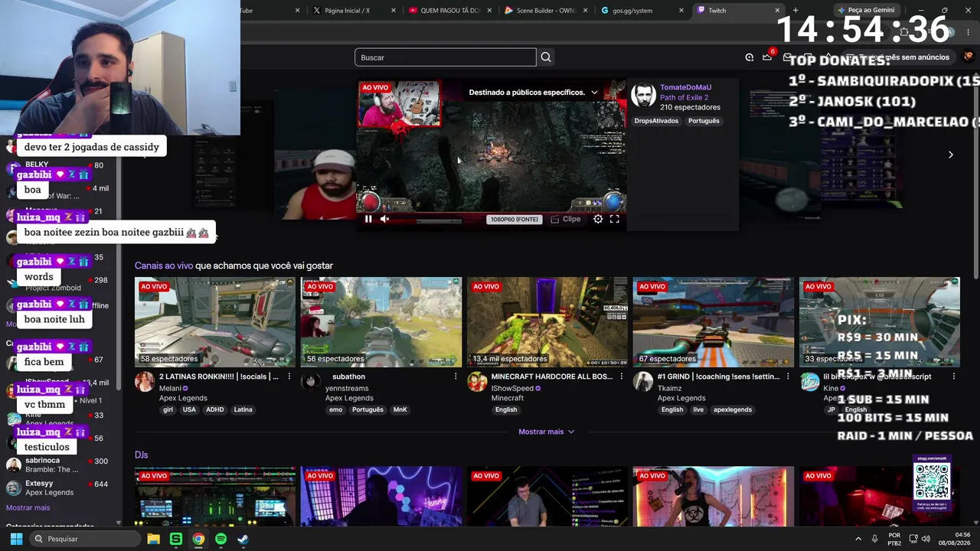The width and height of the screenshot is (980, 551).
Task: Show hidden system tray icons chevron
Action: (857, 539)
